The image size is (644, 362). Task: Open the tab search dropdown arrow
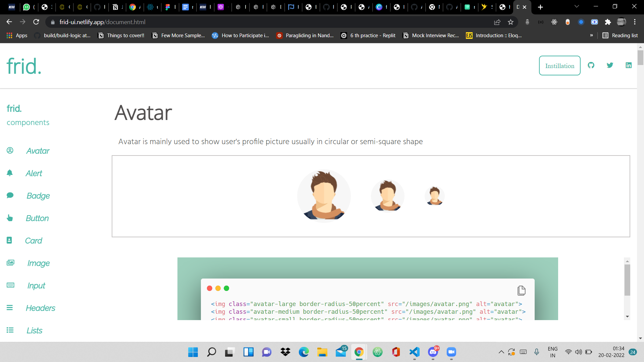577,7
